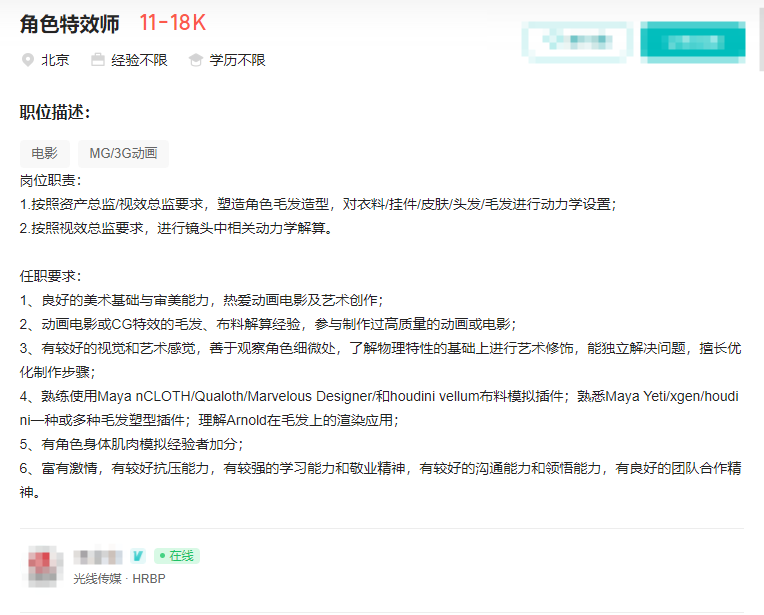
Task: Open the 光线传媒 · HRBP company info
Action: (x=118, y=577)
